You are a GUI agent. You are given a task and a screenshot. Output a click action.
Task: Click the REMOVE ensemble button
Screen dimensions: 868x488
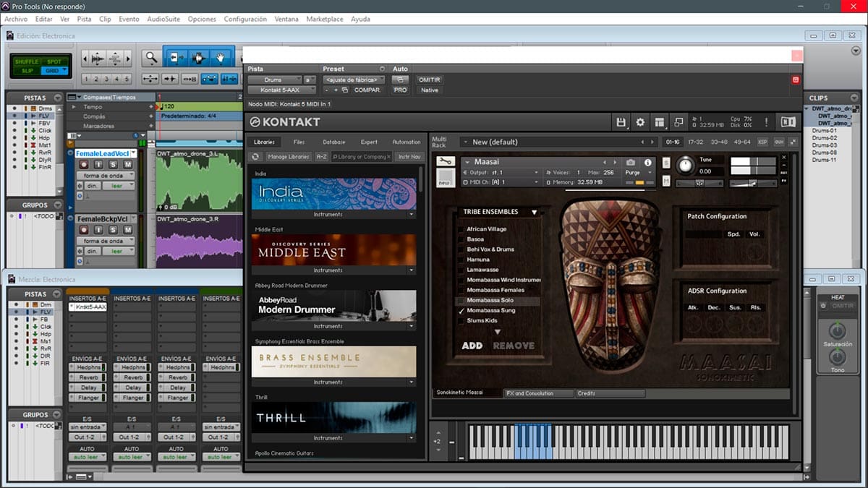pyautogui.click(x=514, y=346)
